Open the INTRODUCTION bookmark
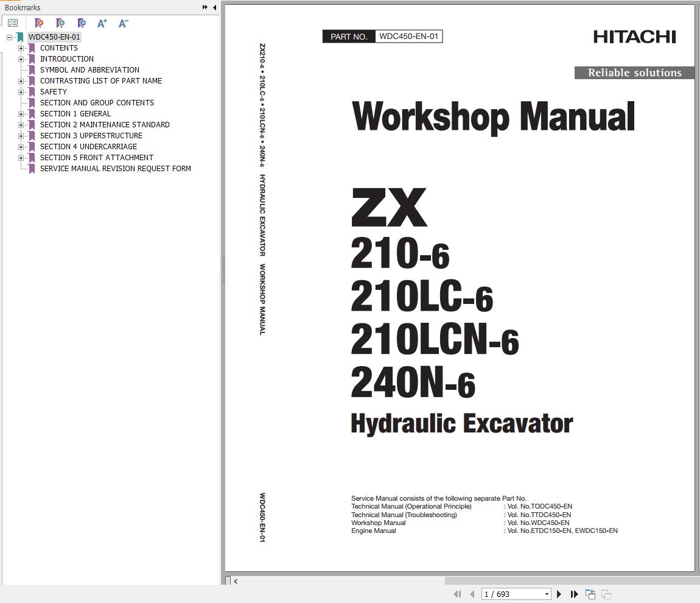Image resolution: width=700 pixels, height=603 pixels. [x=67, y=59]
